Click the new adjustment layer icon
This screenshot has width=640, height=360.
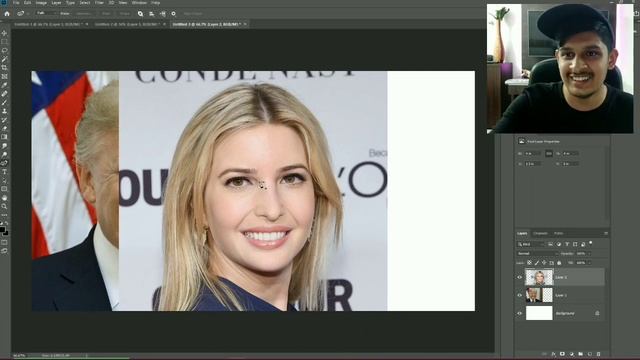(571, 354)
